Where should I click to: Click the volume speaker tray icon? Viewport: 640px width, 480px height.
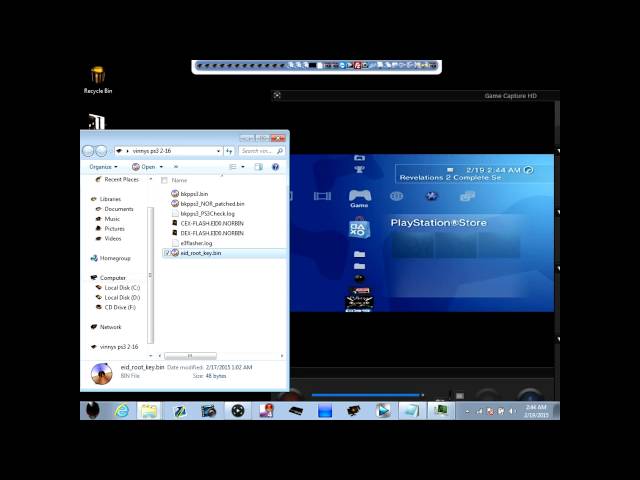511,411
